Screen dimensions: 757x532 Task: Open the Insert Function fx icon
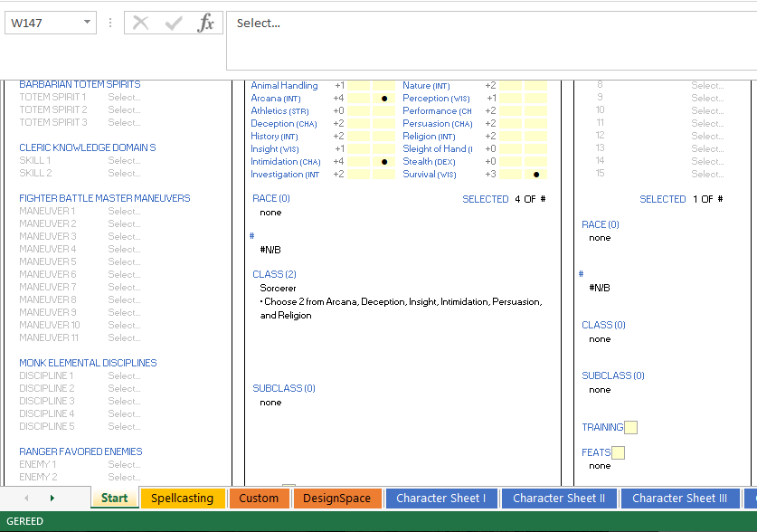[205, 23]
